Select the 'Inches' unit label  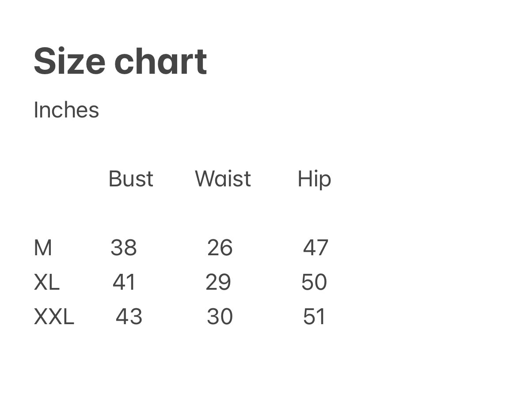pyautogui.click(x=66, y=110)
